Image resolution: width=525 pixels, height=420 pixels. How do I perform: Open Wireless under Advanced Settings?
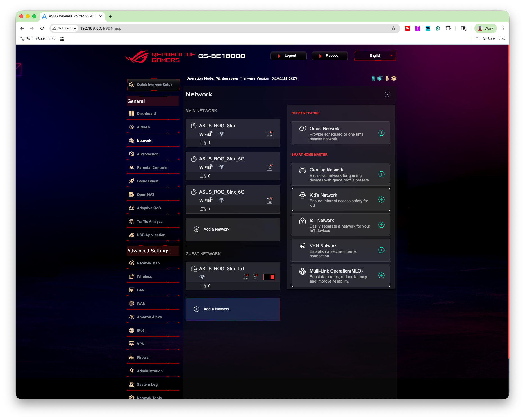[x=144, y=276]
